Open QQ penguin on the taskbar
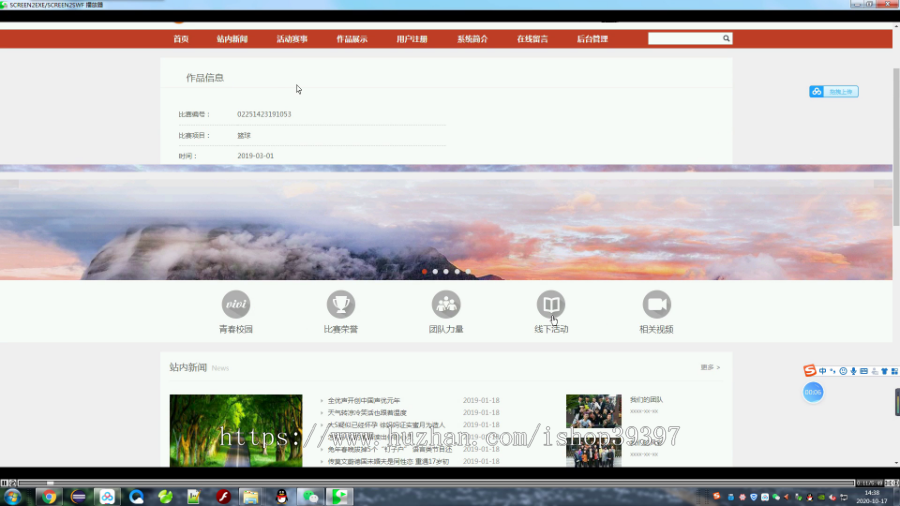900x506 pixels. tap(281, 496)
